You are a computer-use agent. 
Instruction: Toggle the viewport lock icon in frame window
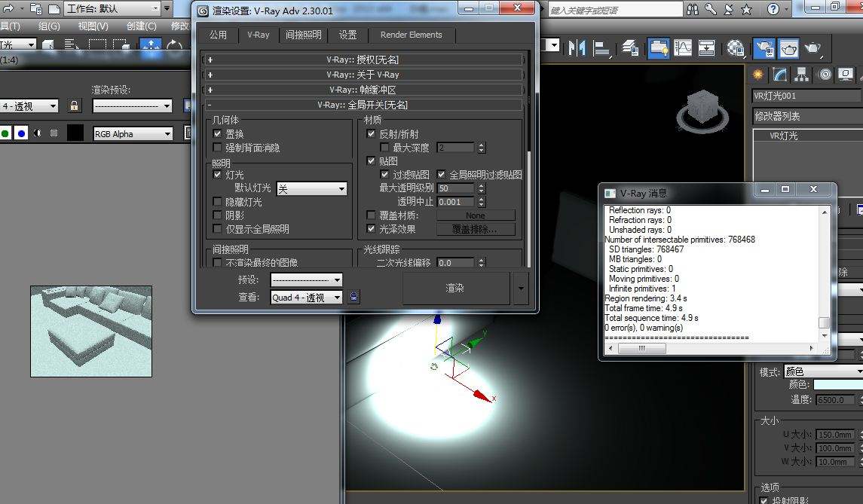pyautogui.click(x=75, y=105)
